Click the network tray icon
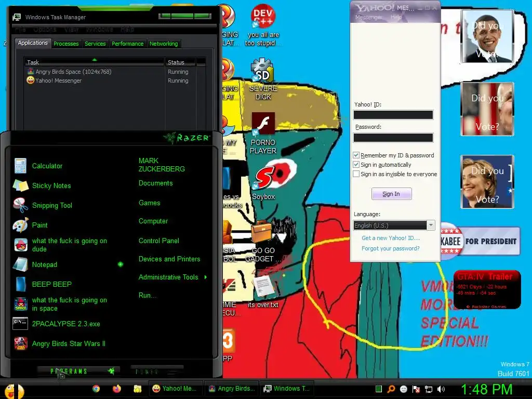The height and width of the screenshot is (399, 532). [x=429, y=389]
